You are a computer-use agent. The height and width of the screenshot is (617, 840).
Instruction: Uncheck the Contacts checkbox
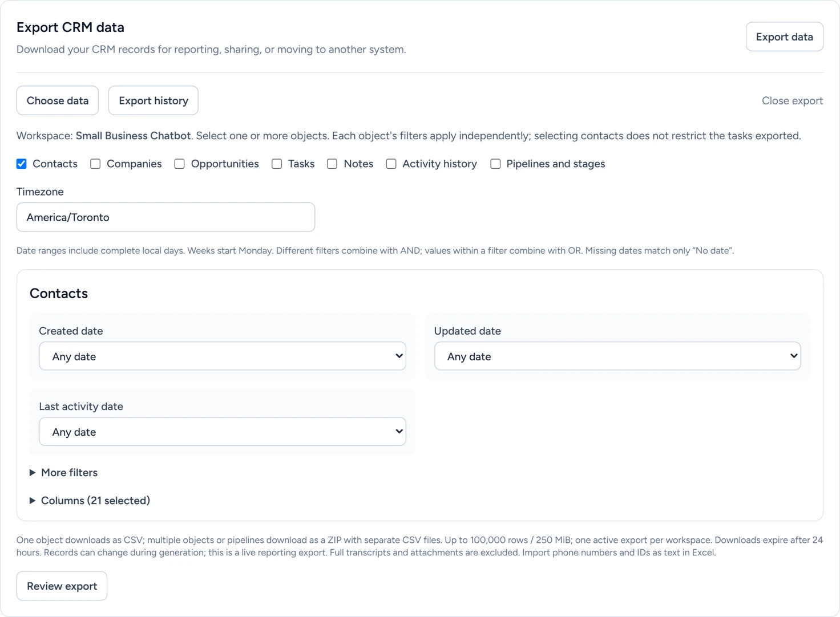pos(22,164)
